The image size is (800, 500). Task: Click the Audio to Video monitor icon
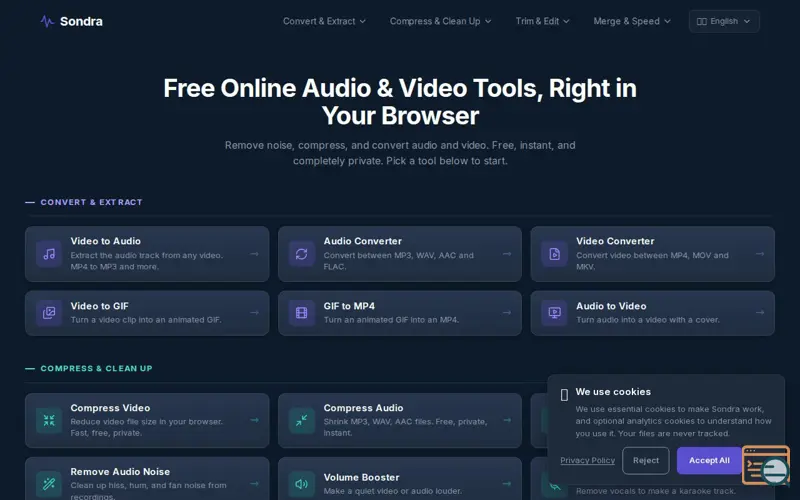[x=554, y=313]
